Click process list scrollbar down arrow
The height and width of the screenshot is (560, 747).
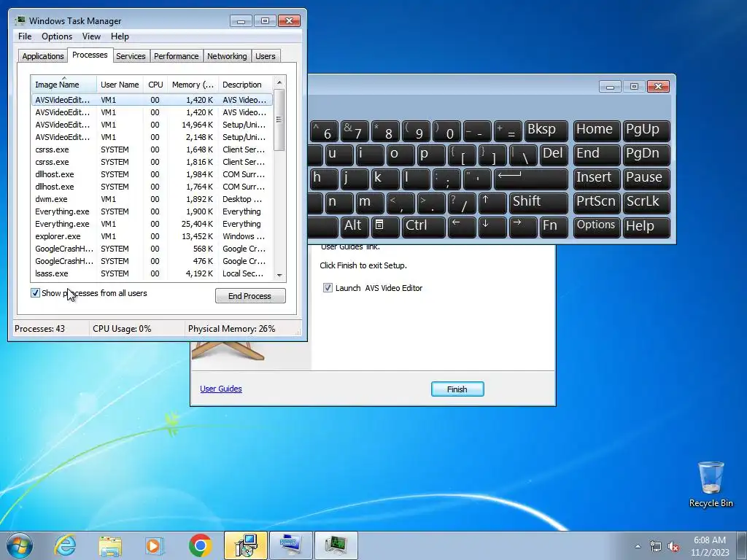[279, 275]
